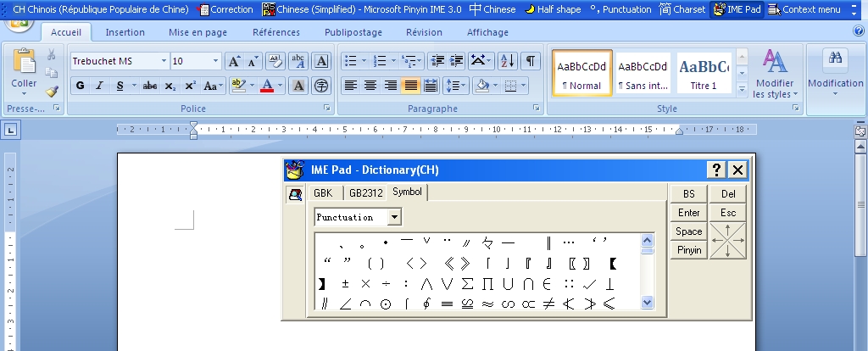Viewport: 868px width, 351px height.
Task: Click the Distributed alignment icon
Action: (x=431, y=86)
